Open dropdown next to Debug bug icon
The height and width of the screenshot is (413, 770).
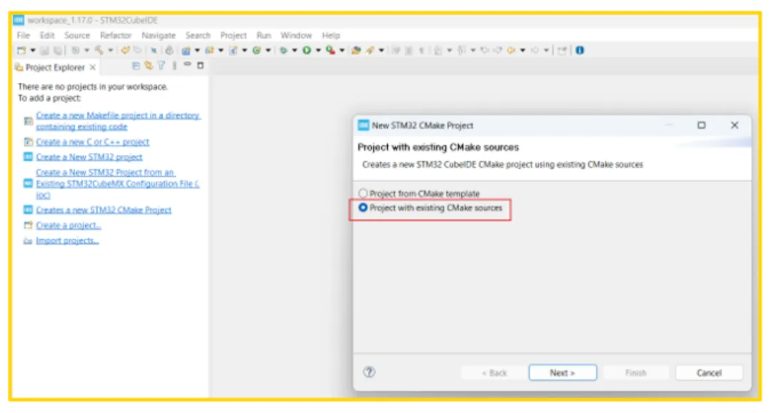click(295, 50)
